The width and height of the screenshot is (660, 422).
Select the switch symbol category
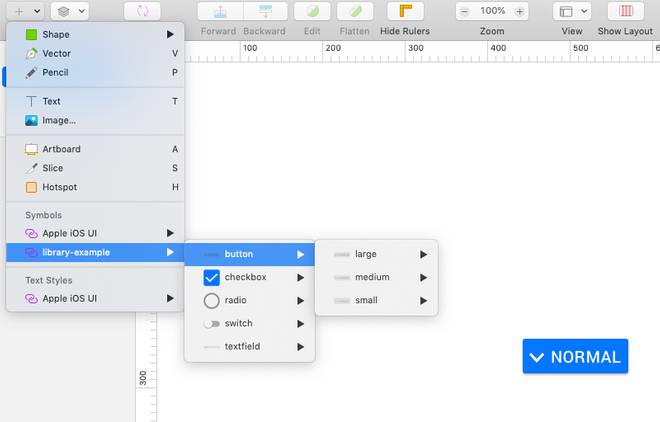(238, 323)
